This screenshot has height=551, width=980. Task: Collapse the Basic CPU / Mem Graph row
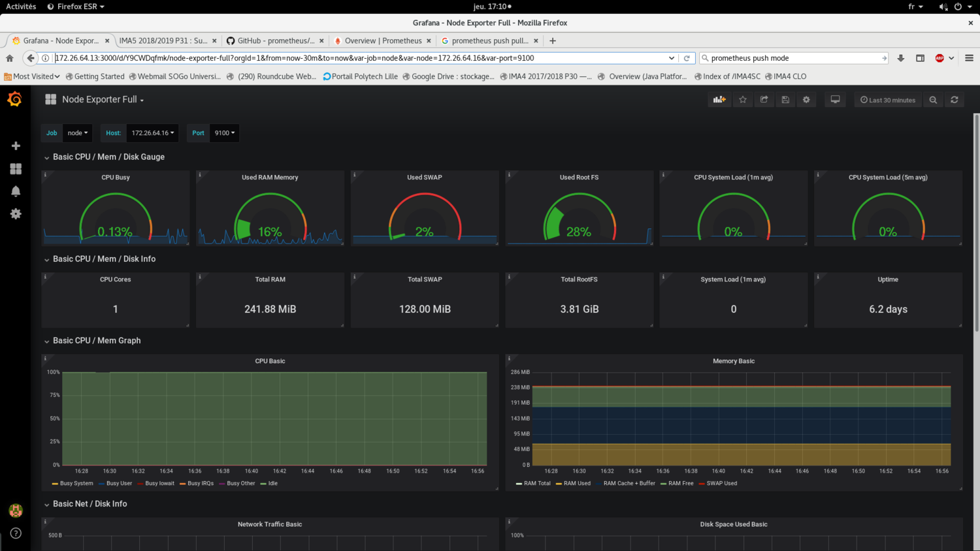96,341
